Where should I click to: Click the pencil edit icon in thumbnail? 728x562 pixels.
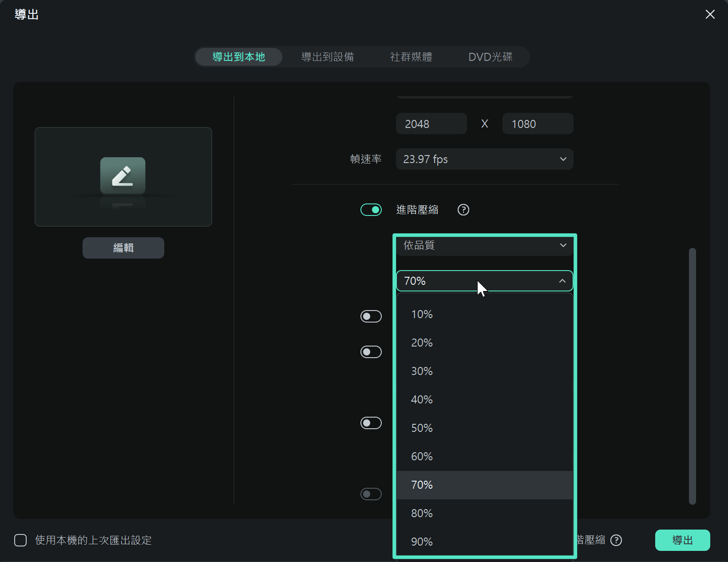click(x=123, y=176)
